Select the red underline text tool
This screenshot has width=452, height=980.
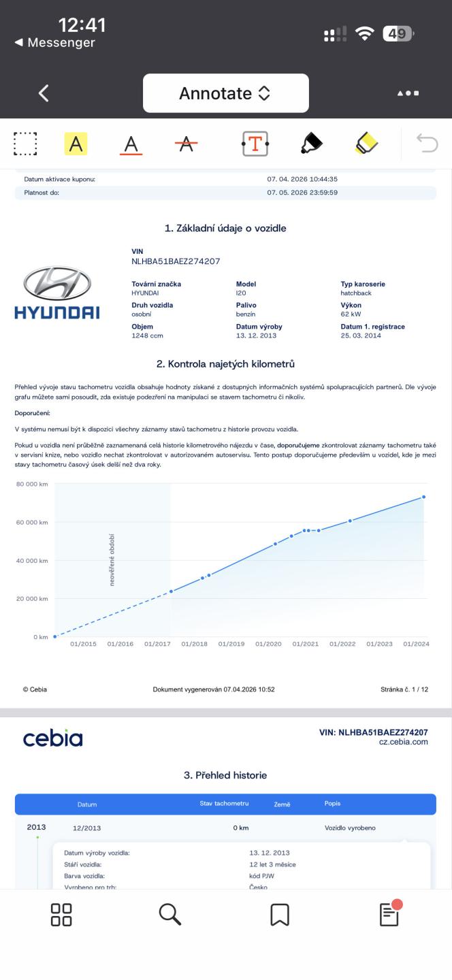pyautogui.click(x=131, y=144)
